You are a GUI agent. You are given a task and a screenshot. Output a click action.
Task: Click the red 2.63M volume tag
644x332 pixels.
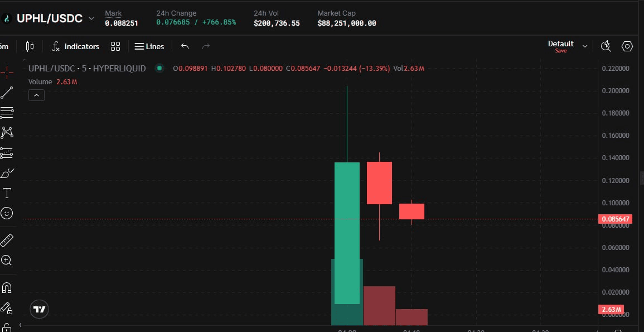(611, 309)
